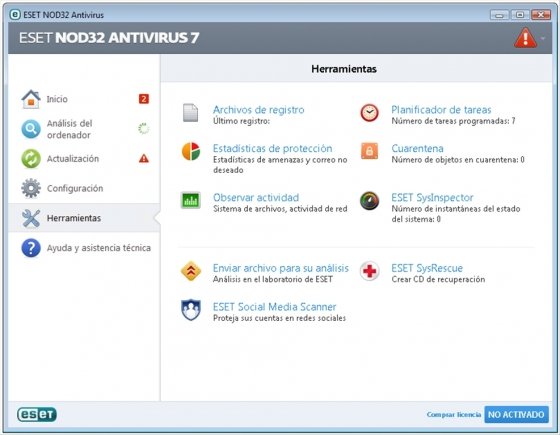Click text 'Análisis en el laboratorio de ESET'
Screen dimensions: 560x435
pos(272,279)
